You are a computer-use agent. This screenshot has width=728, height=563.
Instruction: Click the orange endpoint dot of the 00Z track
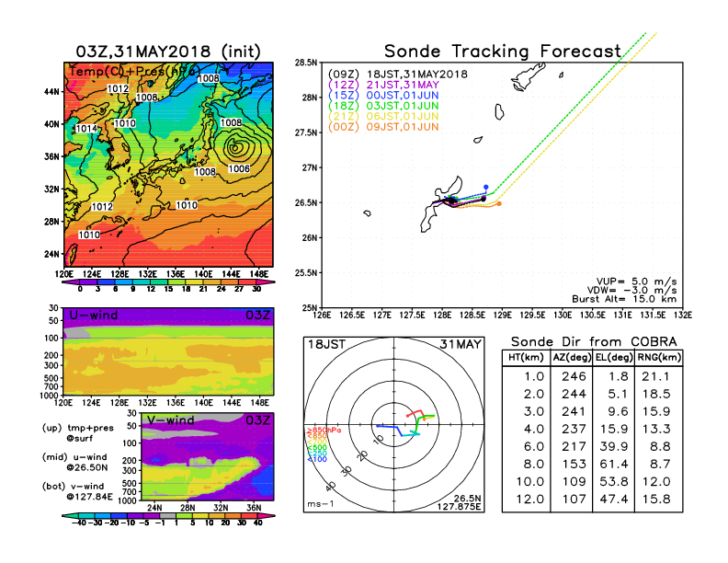point(499,203)
